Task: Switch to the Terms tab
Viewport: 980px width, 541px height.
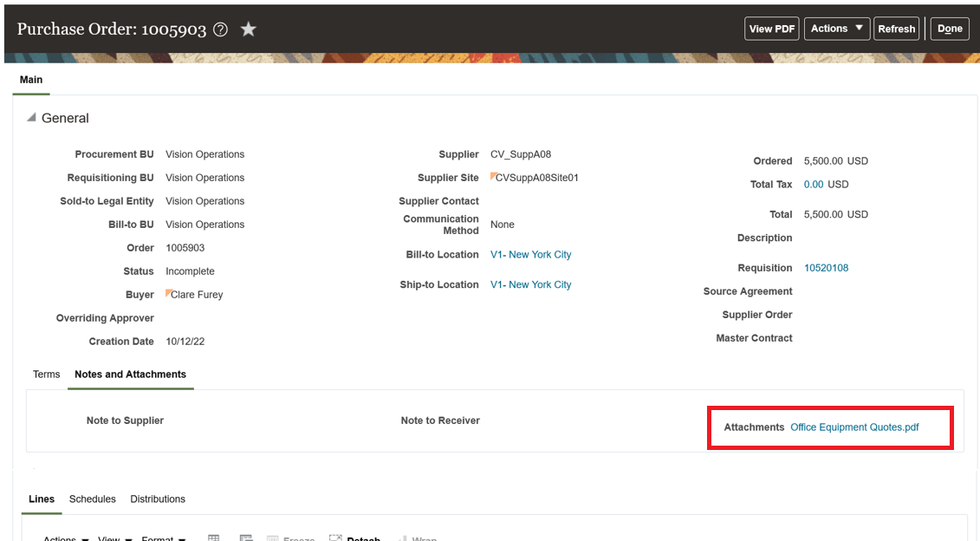Action: [x=46, y=374]
